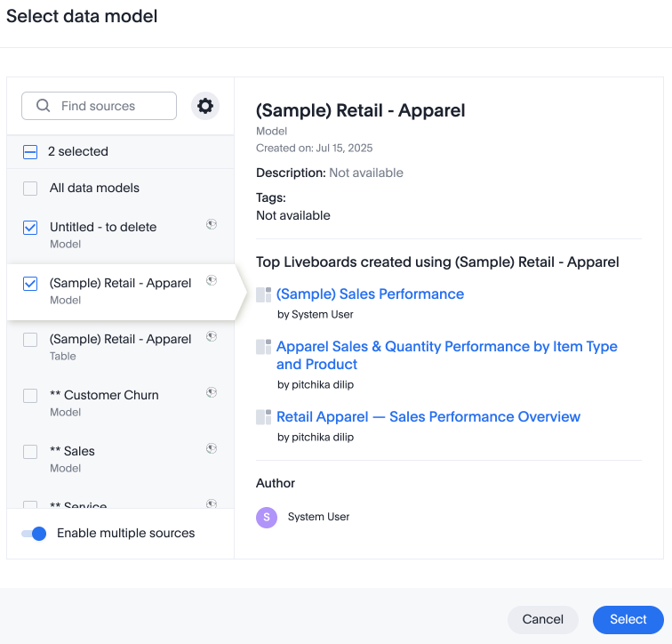Click the 'by System User' byline
672x644 pixels.
(315, 315)
